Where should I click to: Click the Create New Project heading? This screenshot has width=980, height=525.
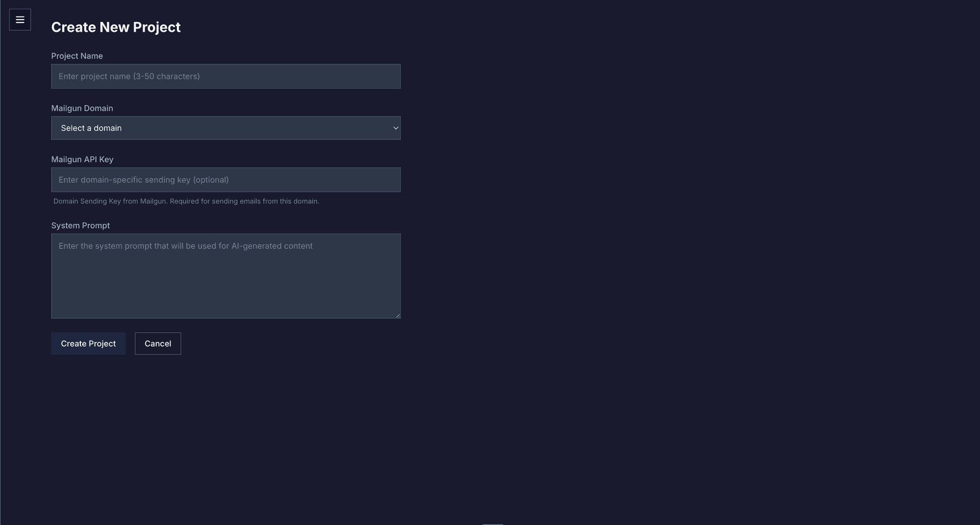pos(116,27)
